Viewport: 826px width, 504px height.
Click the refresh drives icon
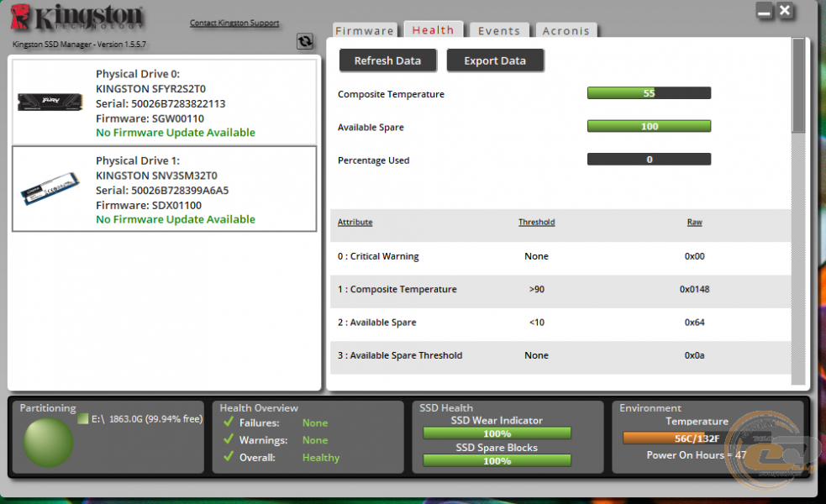305,41
